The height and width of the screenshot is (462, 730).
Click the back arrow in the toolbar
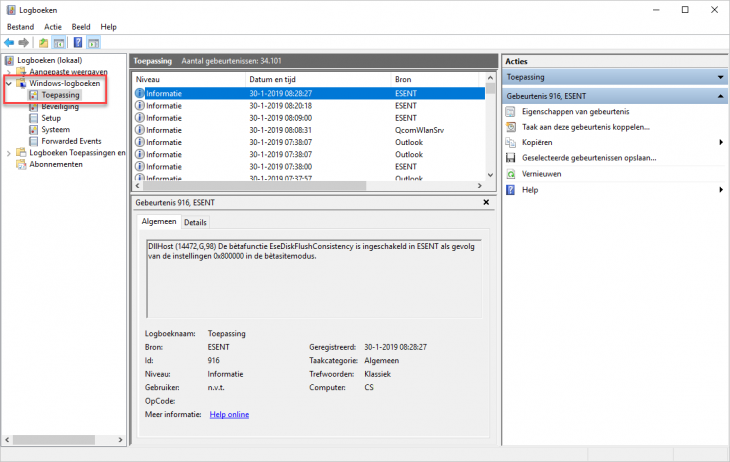[x=9, y=43]
